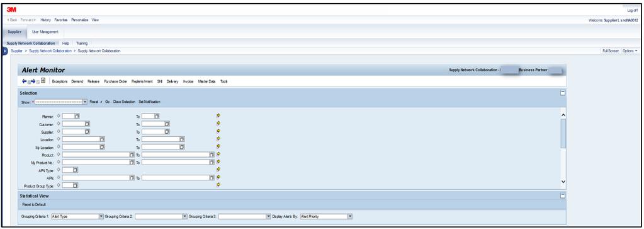Click Go in the Selection bar
The image size is (644, 229).
107,102
